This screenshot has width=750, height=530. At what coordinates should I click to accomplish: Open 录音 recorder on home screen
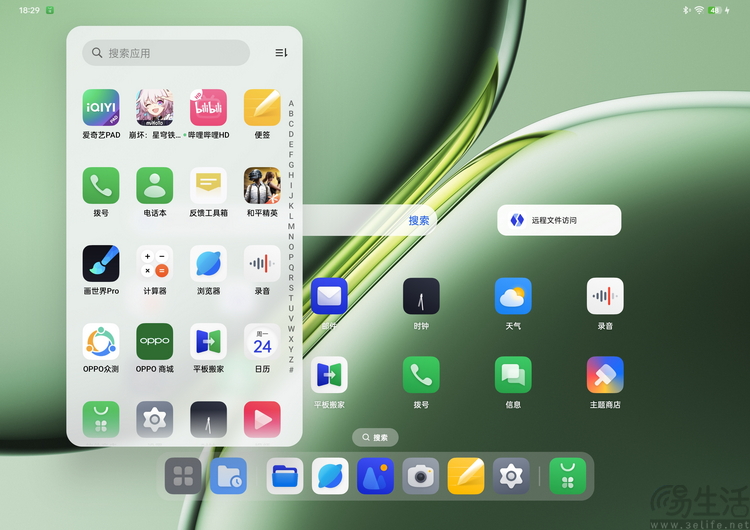click(605, 296)
